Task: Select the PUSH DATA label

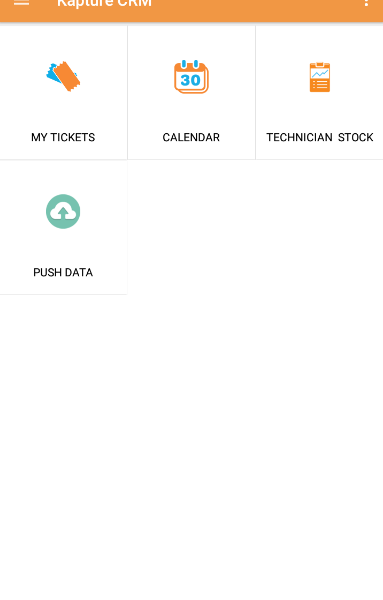Action: [63, 272]
